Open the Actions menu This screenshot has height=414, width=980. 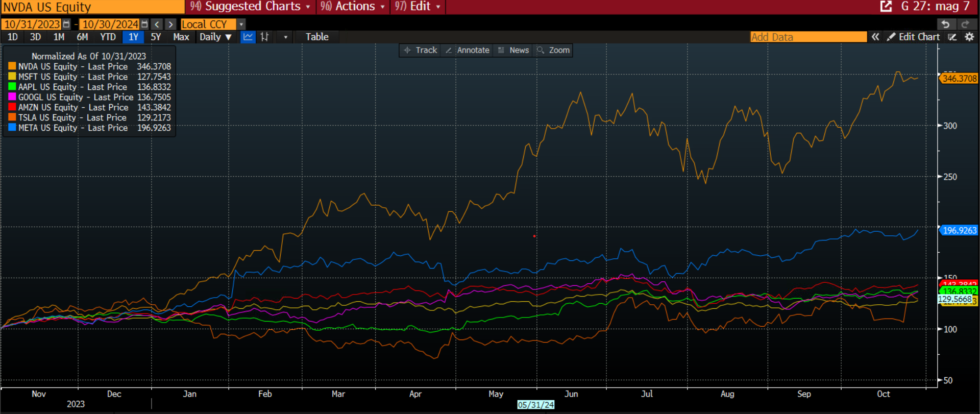353,7
